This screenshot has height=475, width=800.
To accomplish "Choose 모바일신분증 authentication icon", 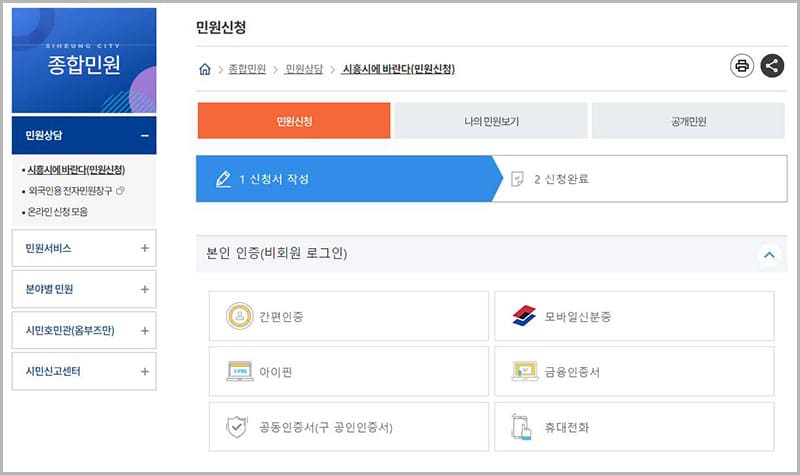I will pyautogui.click(x=524, y=316).
